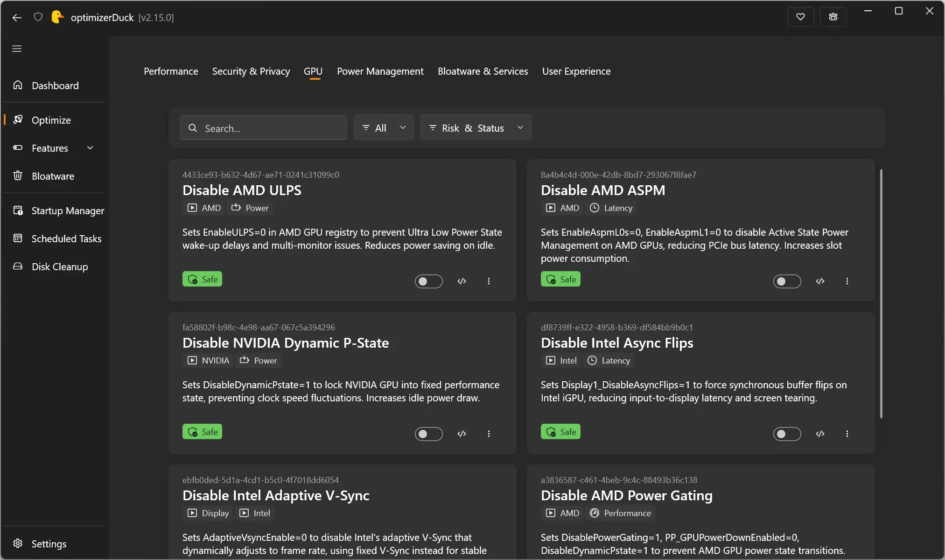
Task: Click the ID 4433ce93-b632-4d67-ae71-0241c31099c0
Action: point(261,175)
